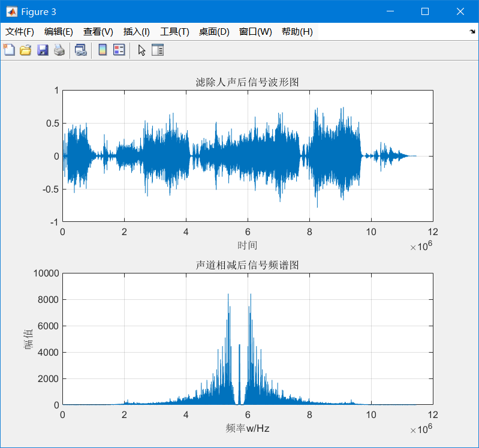
Task: Open the 查看(V) menu
Action: [x=98, y=31]
